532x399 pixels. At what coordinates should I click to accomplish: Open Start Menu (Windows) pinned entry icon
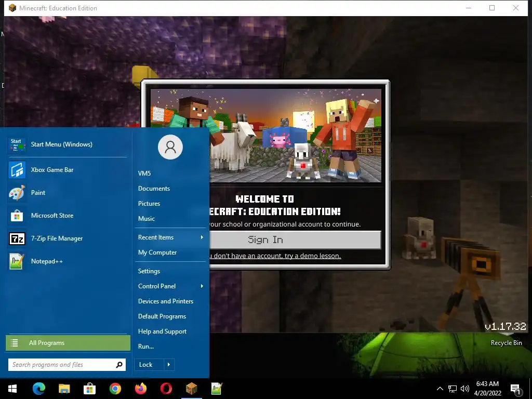click(17, 144)
